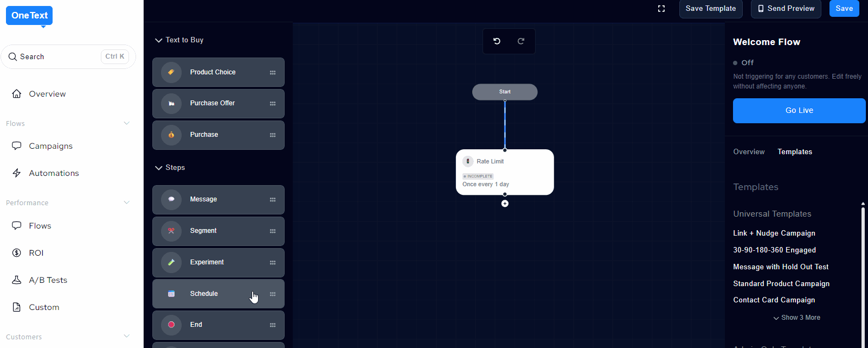The height and width of the screenshot is (348, 868).
Task: Select 30-90-180-360 Engaged template
Action: click(774, 250)
